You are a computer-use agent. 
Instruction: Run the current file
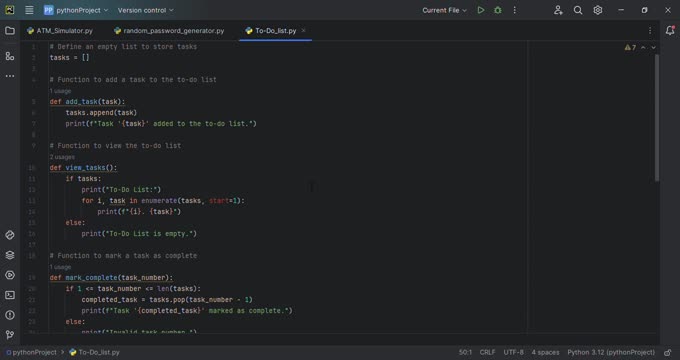[x=481, y=10]
